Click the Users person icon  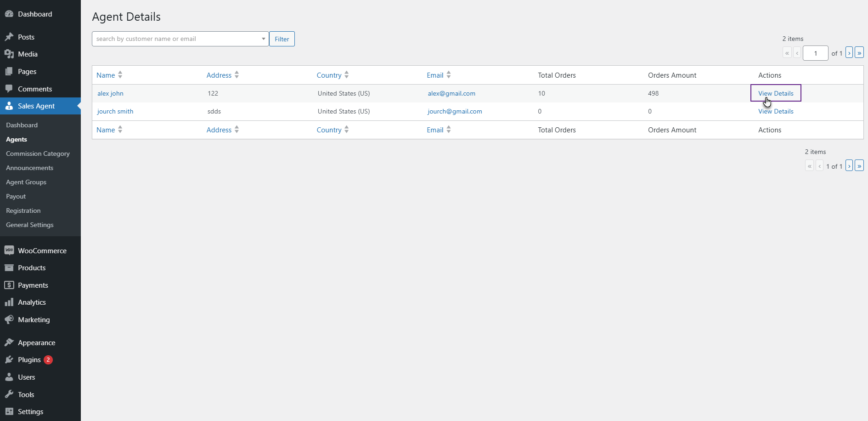pos(9,377)
